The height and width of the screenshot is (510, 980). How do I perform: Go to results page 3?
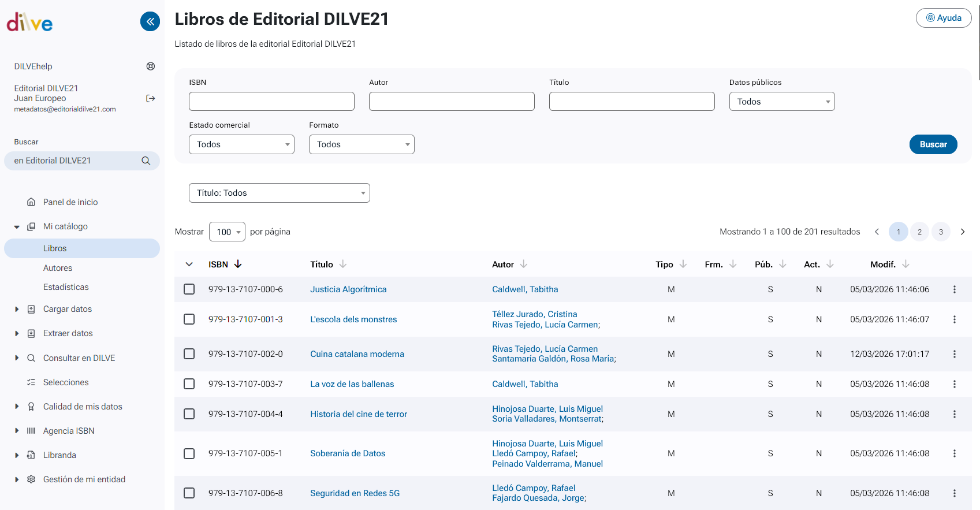[x=941, y=232]
